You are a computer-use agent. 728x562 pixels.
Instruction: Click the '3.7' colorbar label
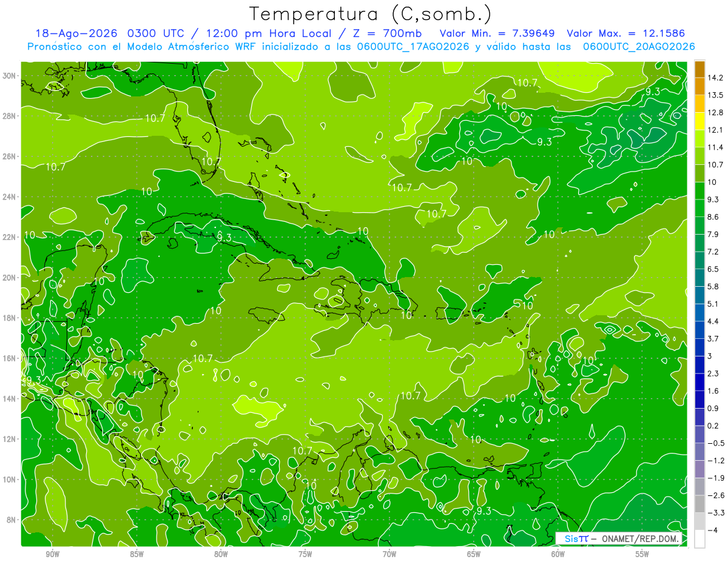tap(713, 339)
